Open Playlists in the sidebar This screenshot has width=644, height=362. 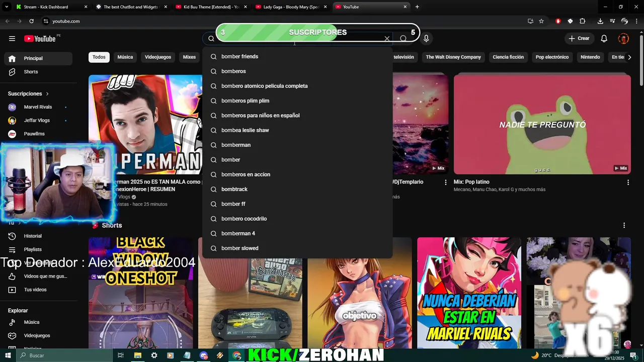tap(38, 249)
